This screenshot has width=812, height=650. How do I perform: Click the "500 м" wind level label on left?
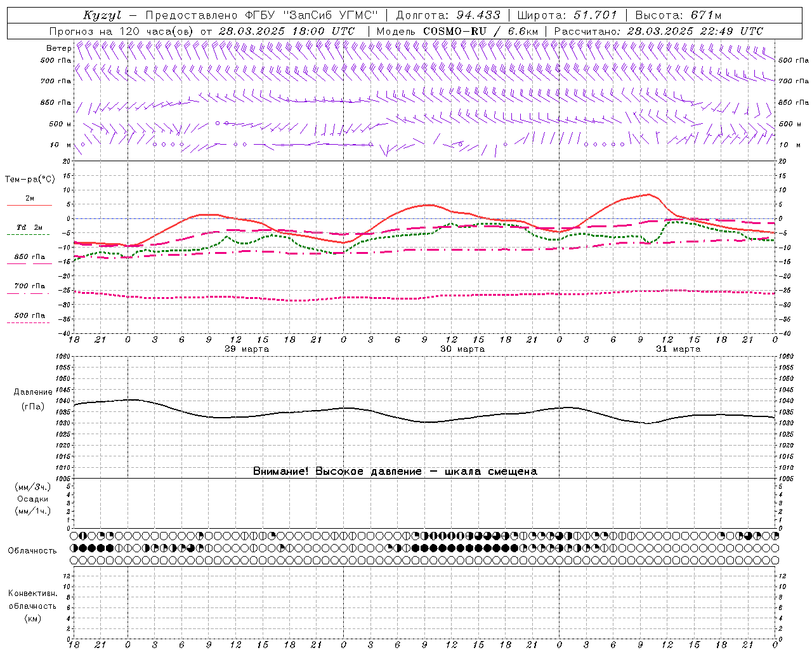pyautogui.click(x=60, y=124)
